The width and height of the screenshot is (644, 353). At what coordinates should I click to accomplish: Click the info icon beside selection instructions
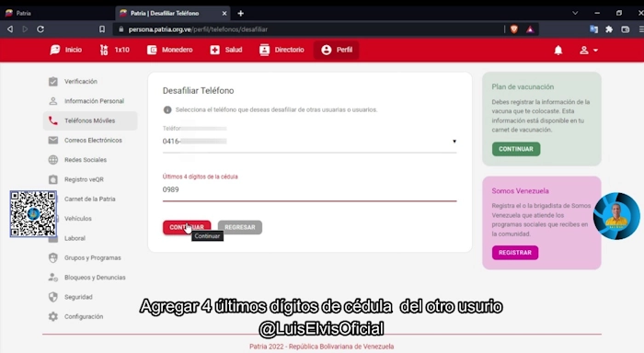click(167, 109)
